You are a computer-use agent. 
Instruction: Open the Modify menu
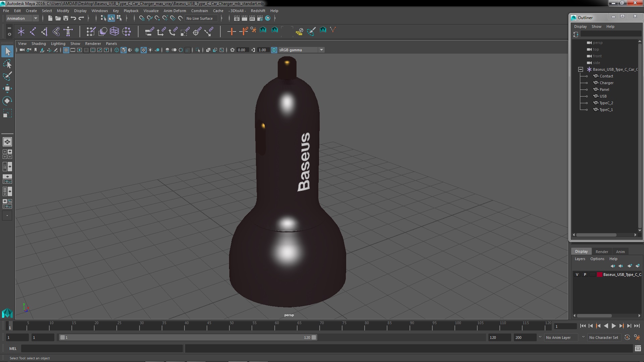(63, 11)
